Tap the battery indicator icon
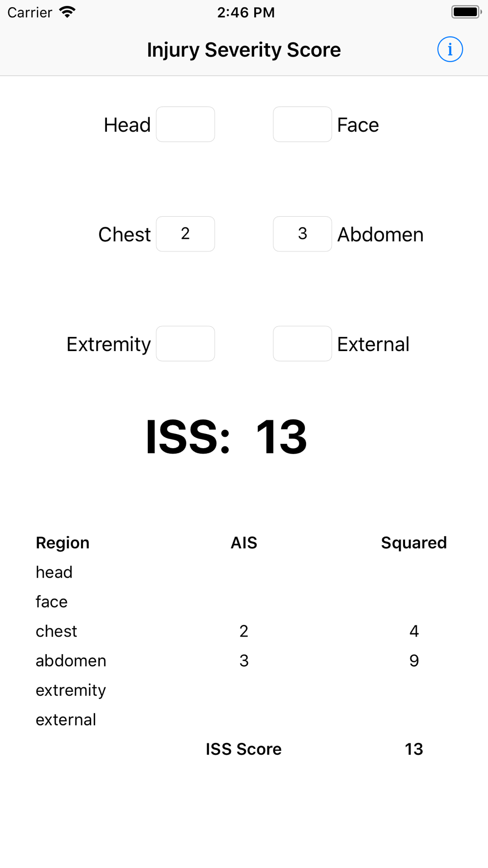This screenshot has height=868, width=488. click(x=466, y=12)
